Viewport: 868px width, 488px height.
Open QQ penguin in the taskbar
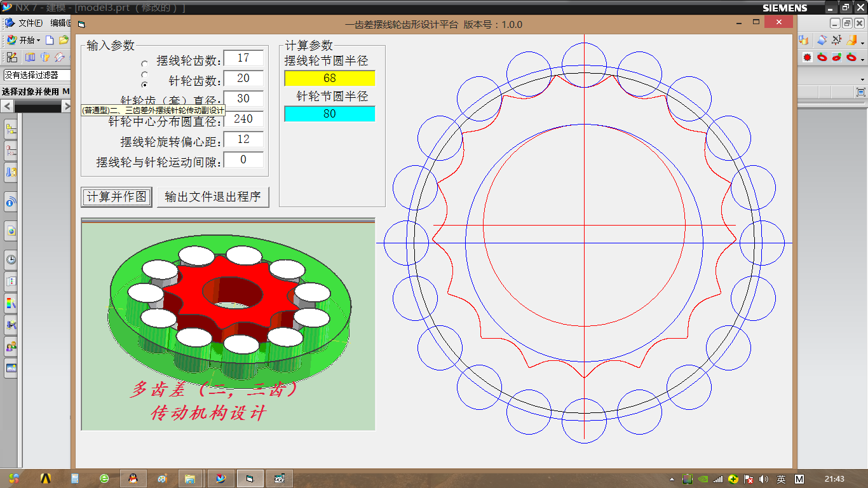click(x=133, y=478)
